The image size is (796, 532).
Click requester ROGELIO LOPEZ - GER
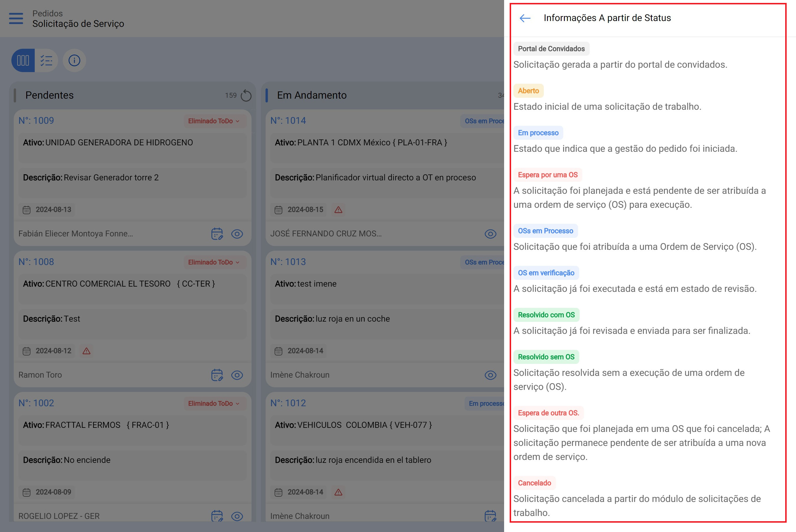pos(59,516)
